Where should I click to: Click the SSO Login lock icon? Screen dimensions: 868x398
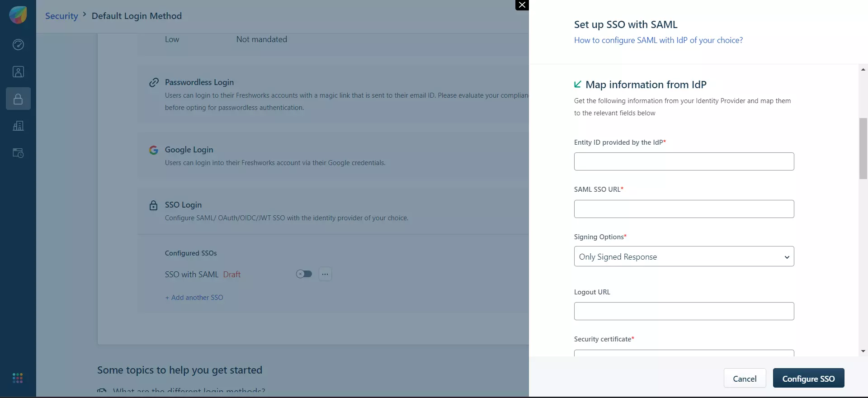(154, 205)
